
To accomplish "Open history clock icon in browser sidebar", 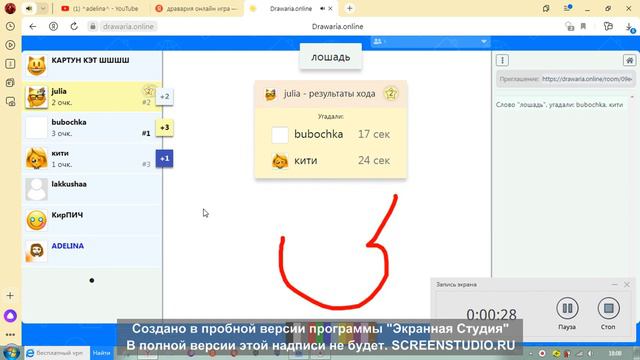I will point(10,27).
